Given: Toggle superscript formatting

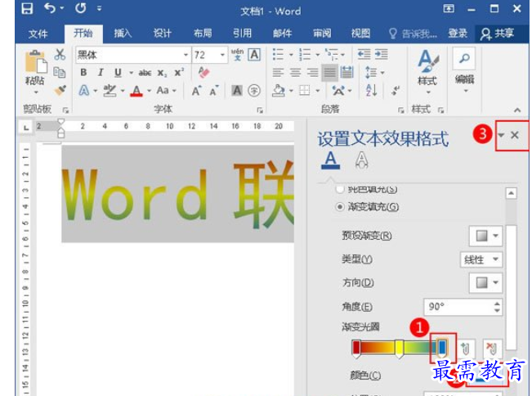Looking at the screenshot, I should [179, 72].
